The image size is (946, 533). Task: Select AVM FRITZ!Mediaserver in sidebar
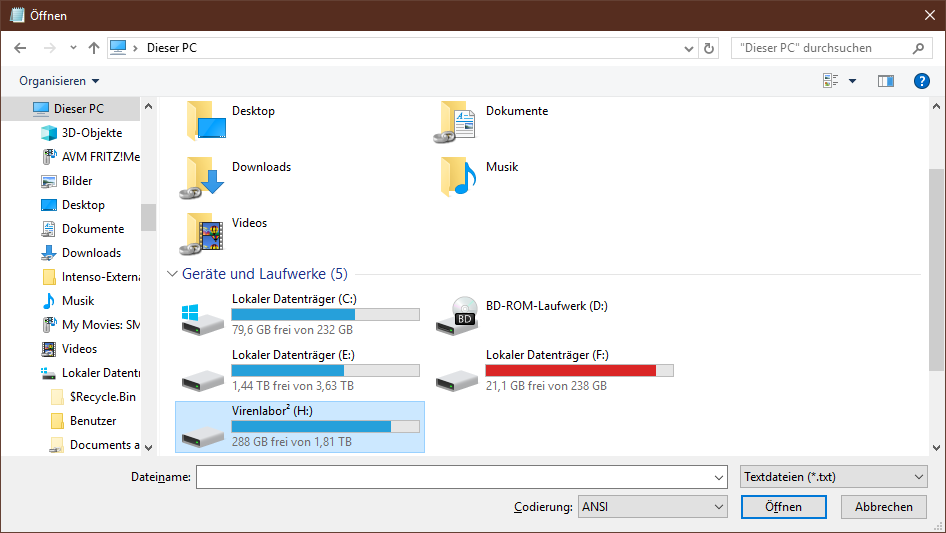tap(90, 157)
